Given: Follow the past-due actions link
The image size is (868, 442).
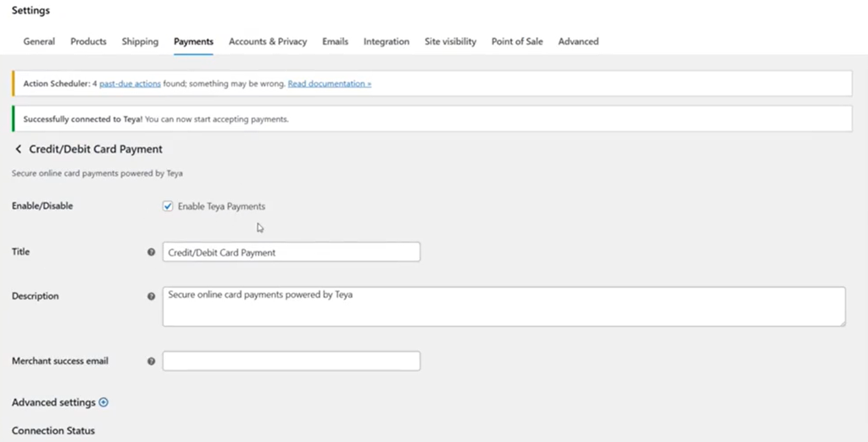Looking at the screenshot, I should (130, 84).
